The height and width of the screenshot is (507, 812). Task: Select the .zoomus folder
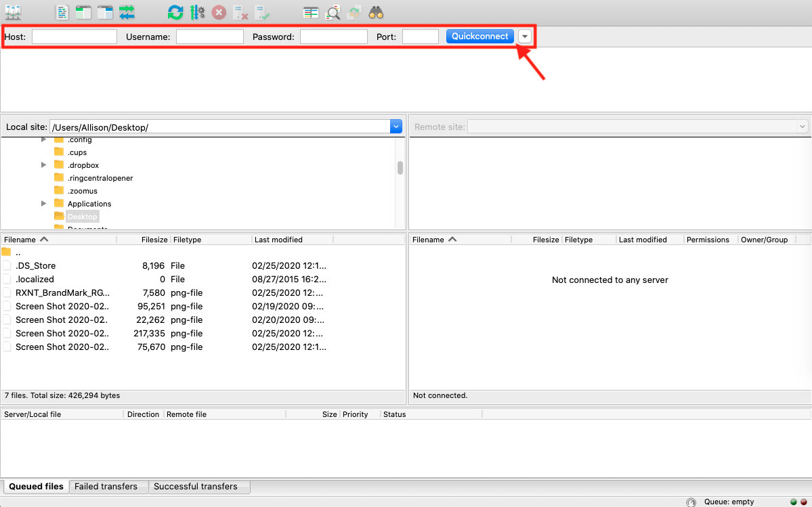tap(83, 191)
